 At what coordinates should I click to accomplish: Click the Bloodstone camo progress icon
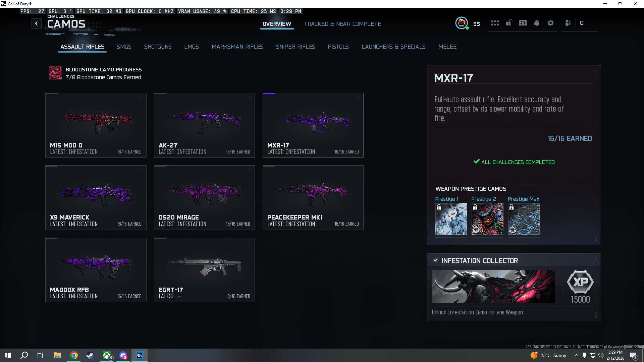pyautogui.click(x=55, y=73)
